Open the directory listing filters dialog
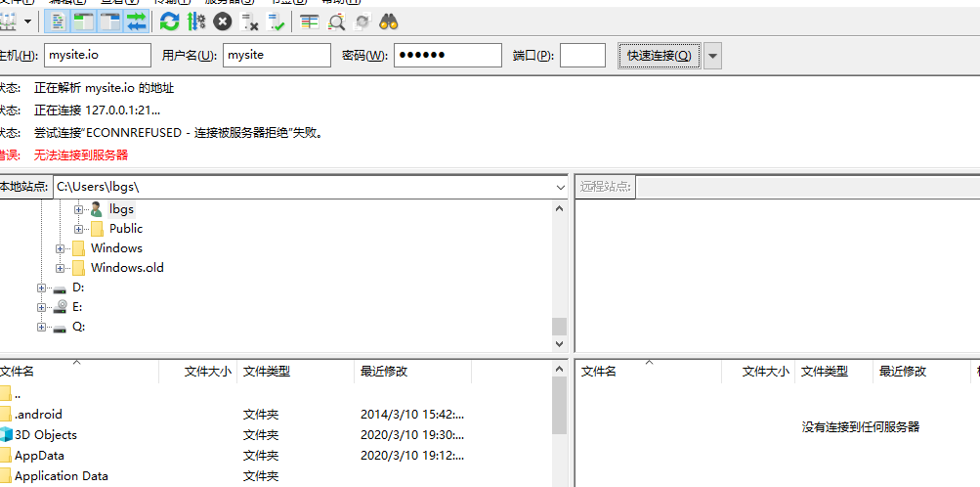 point(310,22)
